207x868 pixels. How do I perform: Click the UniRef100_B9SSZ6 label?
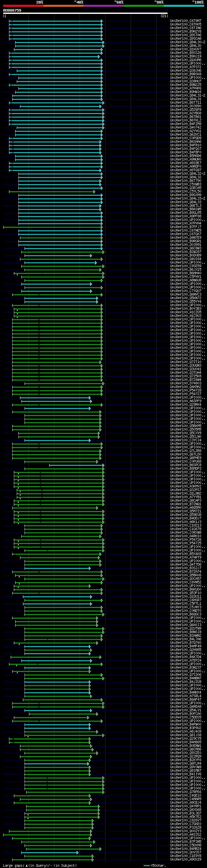tap(186, 53)
